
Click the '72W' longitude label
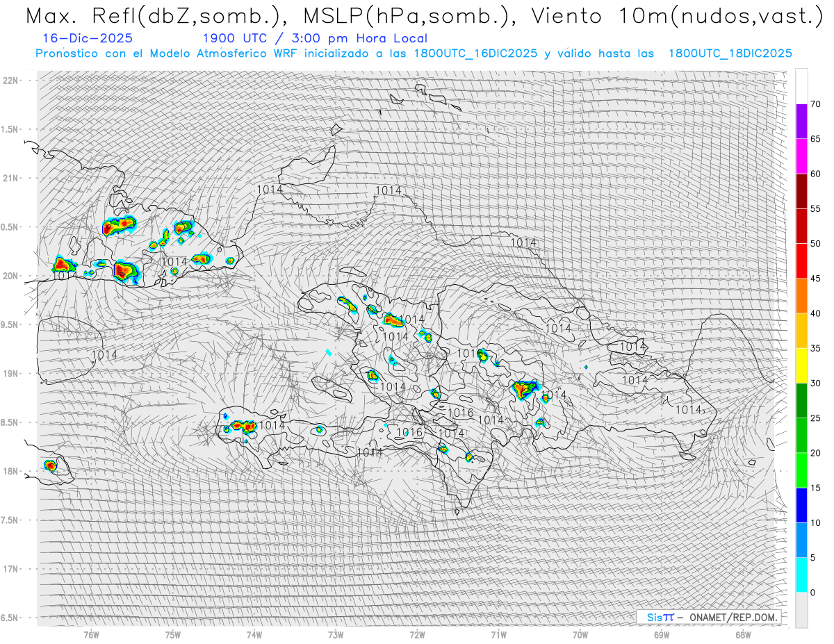[417, 634]
